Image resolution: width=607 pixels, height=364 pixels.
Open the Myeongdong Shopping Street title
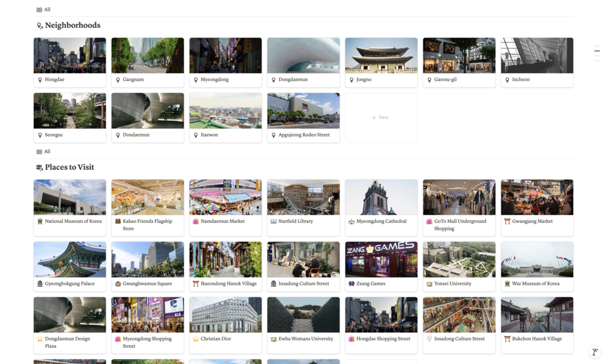147,342
